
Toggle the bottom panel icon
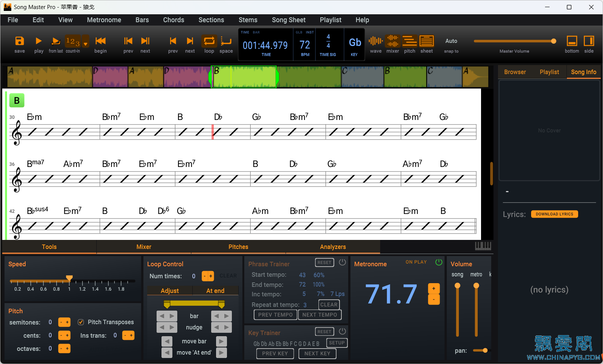click(572, 41)
